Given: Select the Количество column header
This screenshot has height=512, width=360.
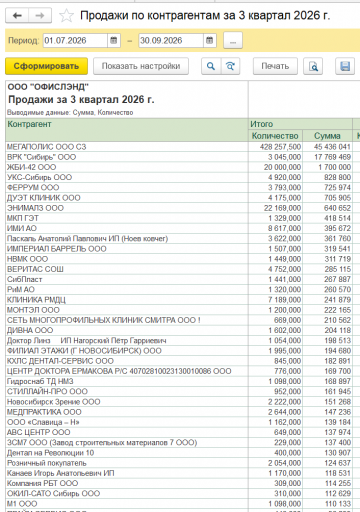Looking at the screenshot, I should click(275, 136).
